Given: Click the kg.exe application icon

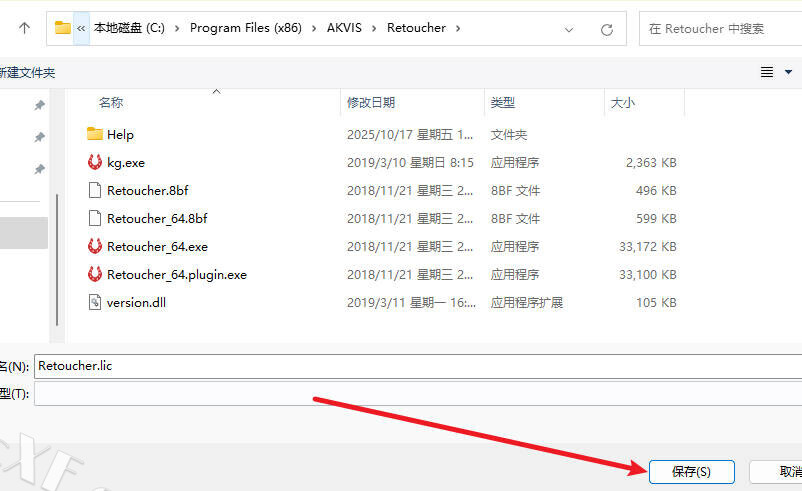Looking at the screenshot, I should coord(95,162).
